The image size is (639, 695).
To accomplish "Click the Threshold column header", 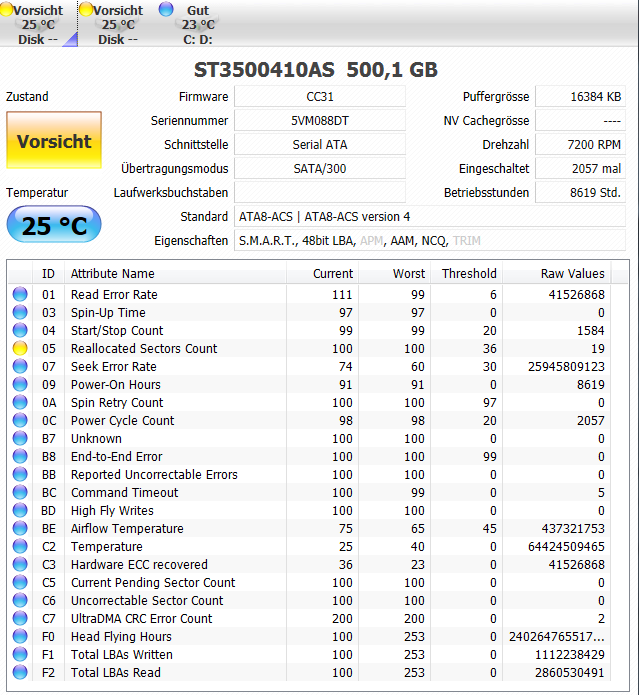I will 466,273.
